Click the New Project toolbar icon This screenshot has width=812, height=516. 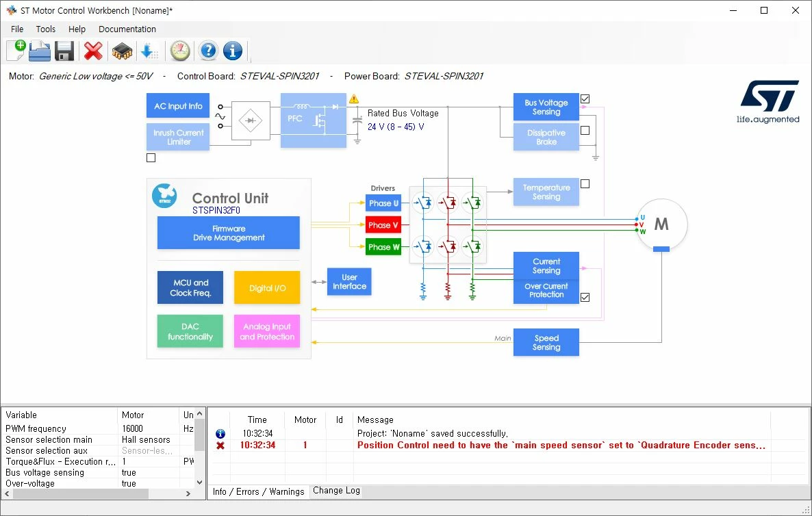pos(16,51)
